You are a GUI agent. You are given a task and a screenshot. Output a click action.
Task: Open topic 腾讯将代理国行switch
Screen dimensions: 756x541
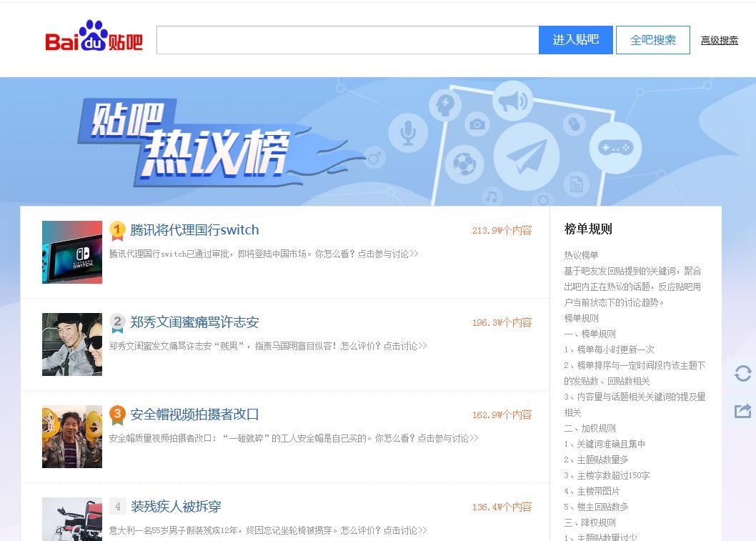pos(194,230)
